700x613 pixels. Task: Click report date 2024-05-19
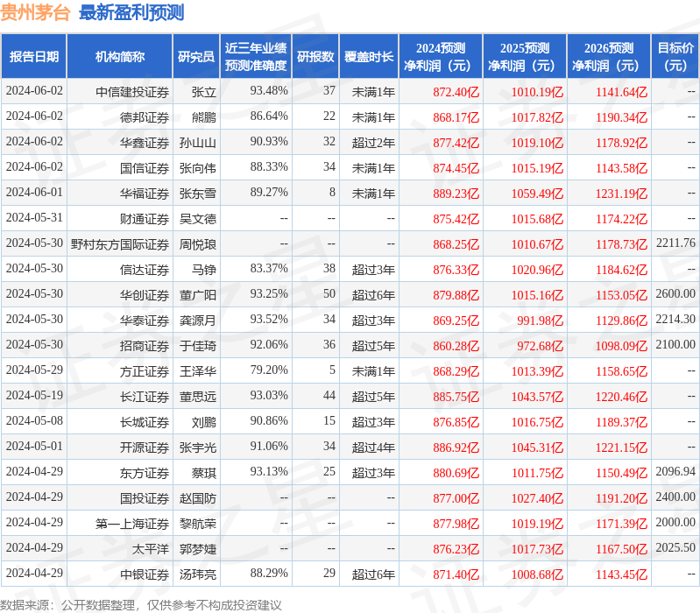(x=34, y=395)
